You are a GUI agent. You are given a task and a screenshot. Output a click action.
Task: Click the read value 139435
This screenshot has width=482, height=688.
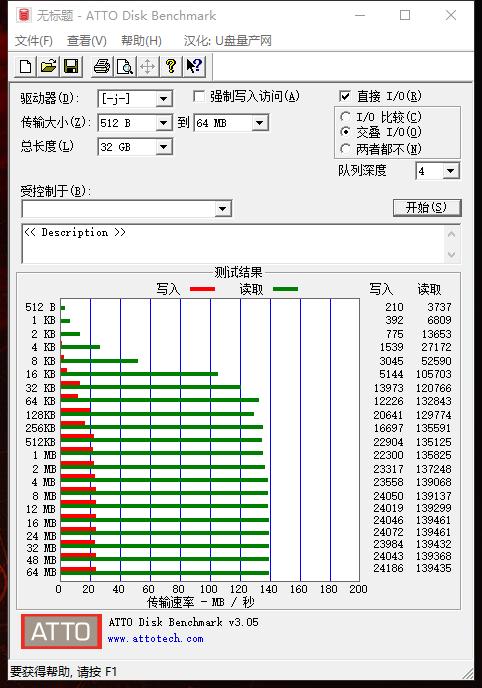433,568
